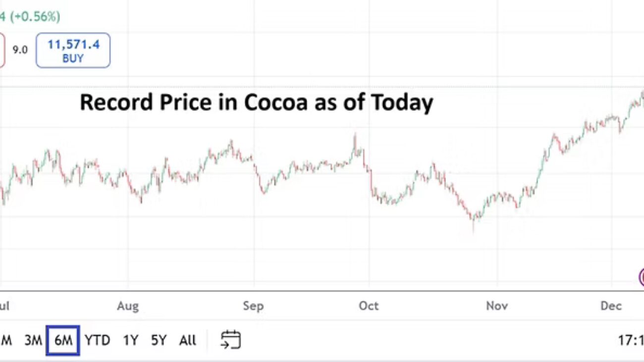Open the go-to-date calendar icon
Viewport: 644px width, 362px height.
[x=231, y=340]
